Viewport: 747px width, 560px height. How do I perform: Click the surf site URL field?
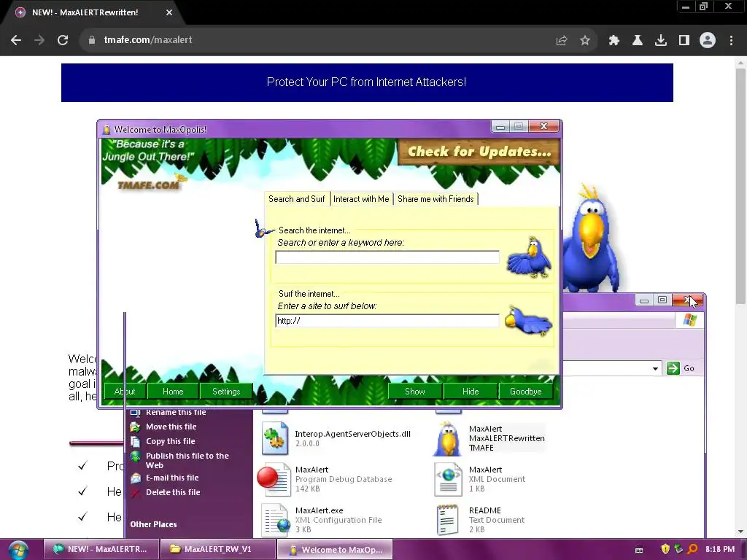click(387, 321)
